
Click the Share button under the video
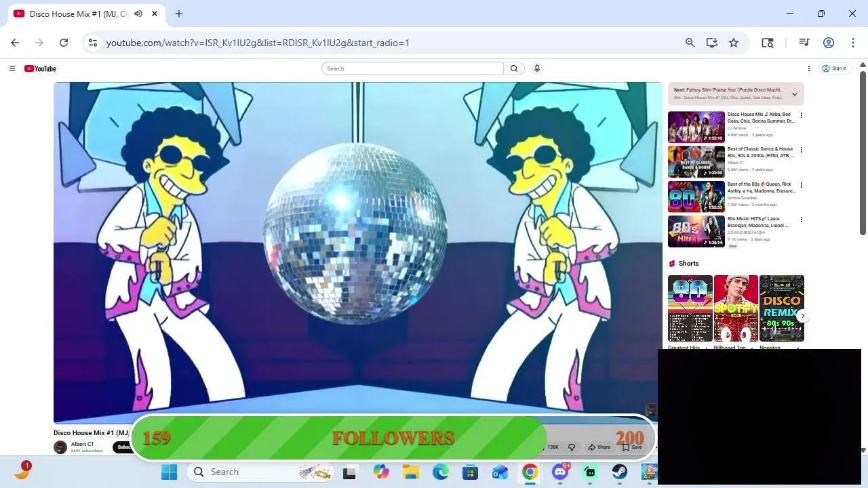tap(599, 447)
